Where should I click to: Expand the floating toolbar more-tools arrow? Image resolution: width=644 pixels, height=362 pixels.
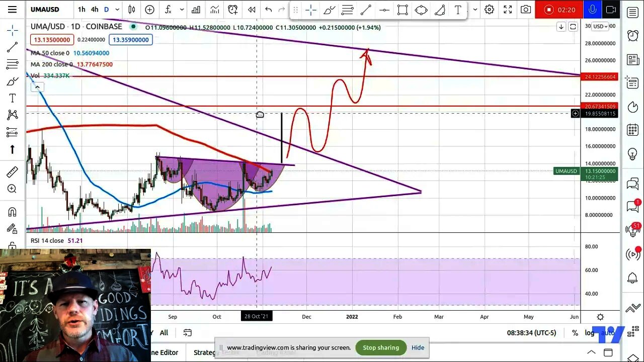(x=474, y=9)
